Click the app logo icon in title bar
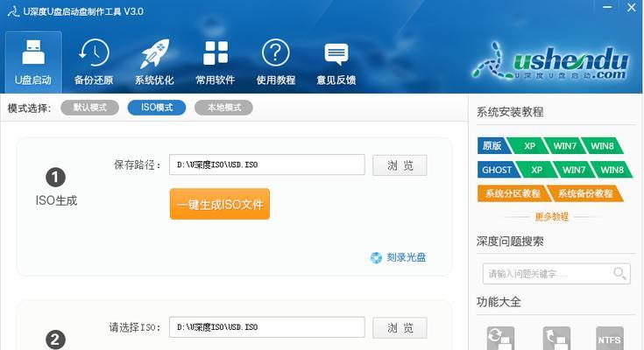644x350 pixels. 13,11
